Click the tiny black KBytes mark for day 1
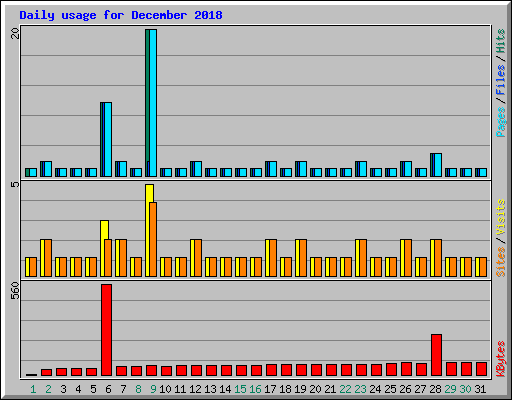512x400 pixels. (x=32, y=375)
